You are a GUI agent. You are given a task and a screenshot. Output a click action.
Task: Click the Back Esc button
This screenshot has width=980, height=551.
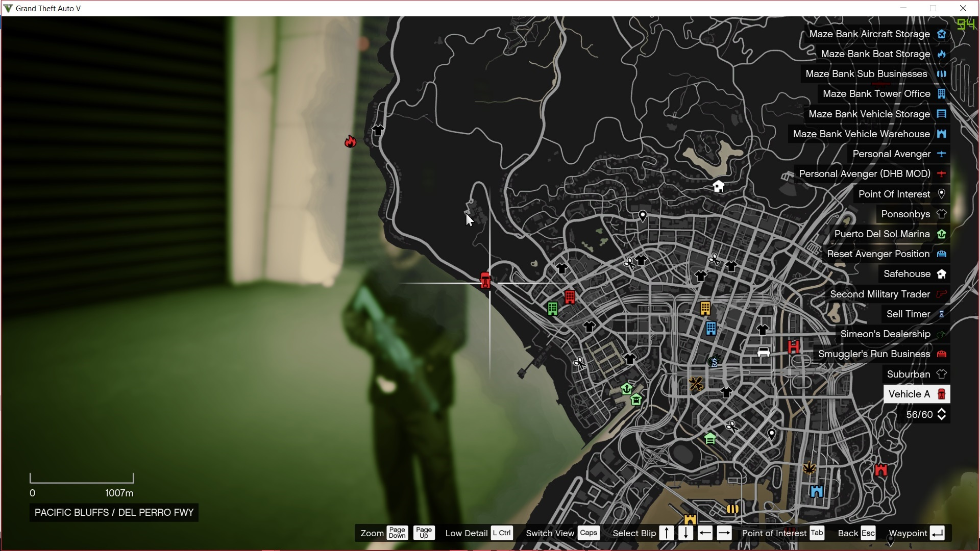[x=868, y=533]
